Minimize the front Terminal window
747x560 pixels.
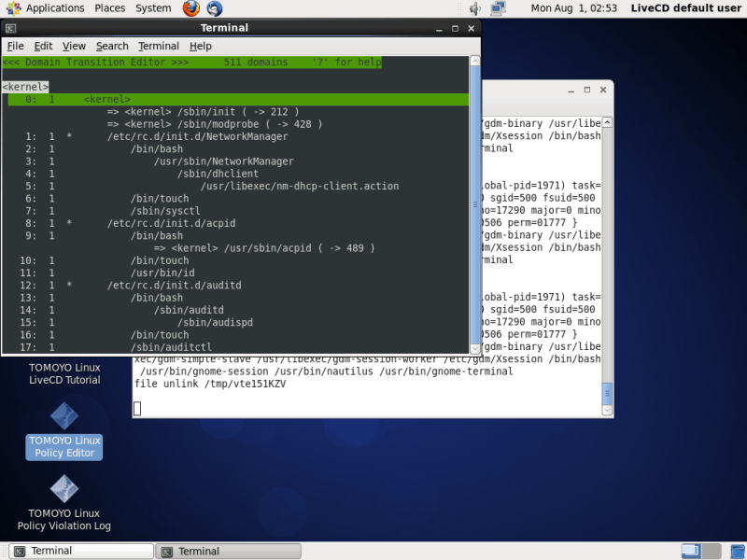click(x=439, y=29)
